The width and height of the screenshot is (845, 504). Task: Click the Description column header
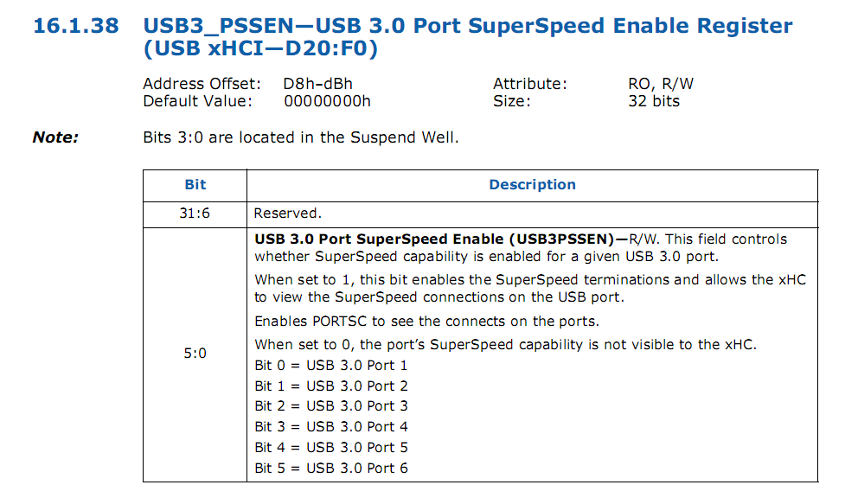coord(532,185)
